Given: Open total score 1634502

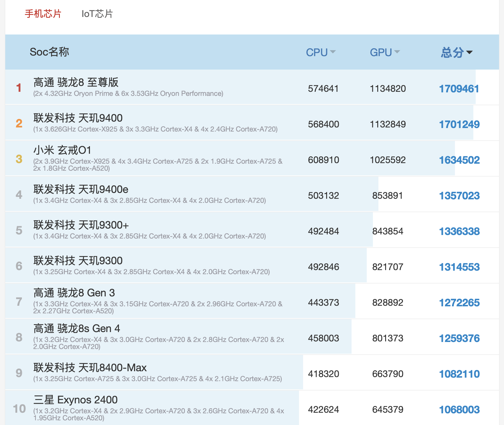Looking at the screenshot, I should (x=459, y=160).
